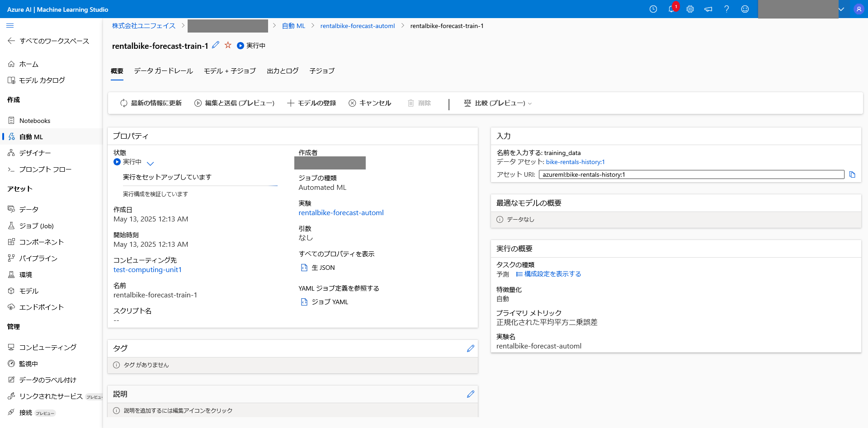This screenshot has width=868, height=428.
Task: Click the Automated ML job type text
Action: 322,188
